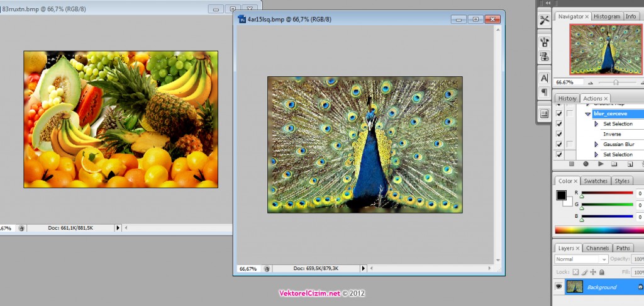This screenshot has height=306, width=644.
Task: Click the stop action button
Action: (x=572, y=164)
